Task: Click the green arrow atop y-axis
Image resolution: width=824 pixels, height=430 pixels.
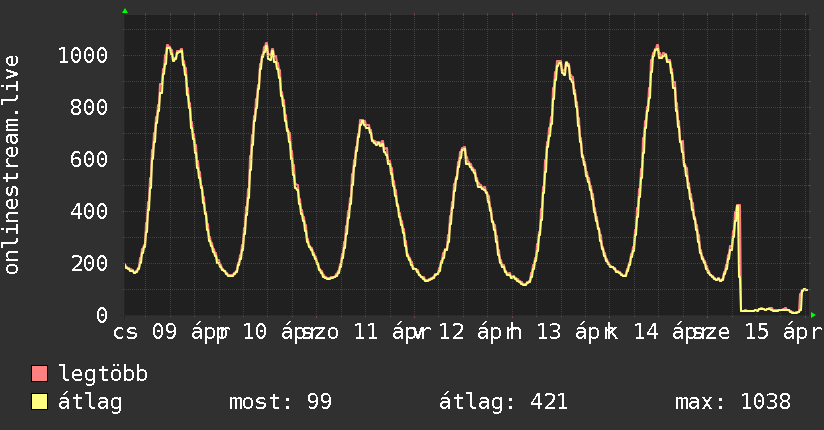Action: click(125, 11)
